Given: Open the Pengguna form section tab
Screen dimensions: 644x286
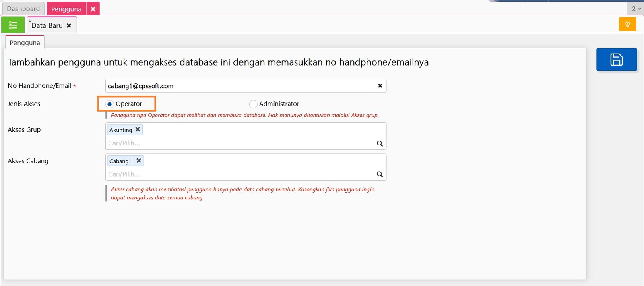Looking at the screenshot, I should pos(25,43).
